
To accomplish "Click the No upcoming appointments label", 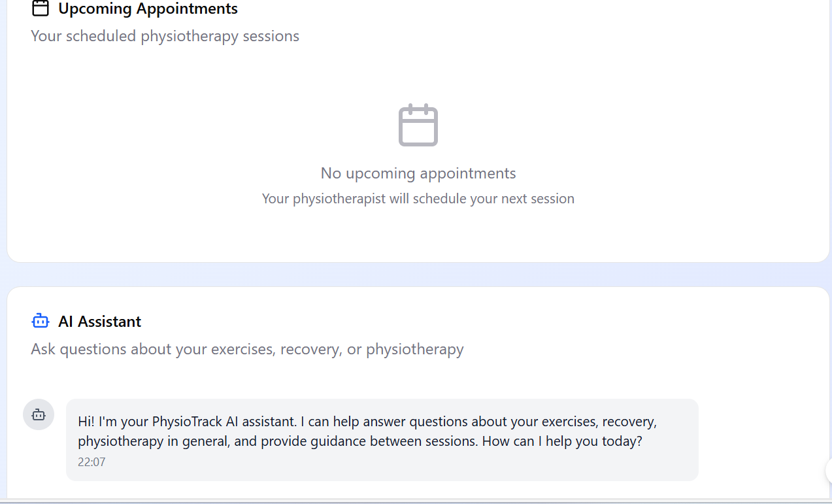I will pyautogui.click(x=418, y=173).
